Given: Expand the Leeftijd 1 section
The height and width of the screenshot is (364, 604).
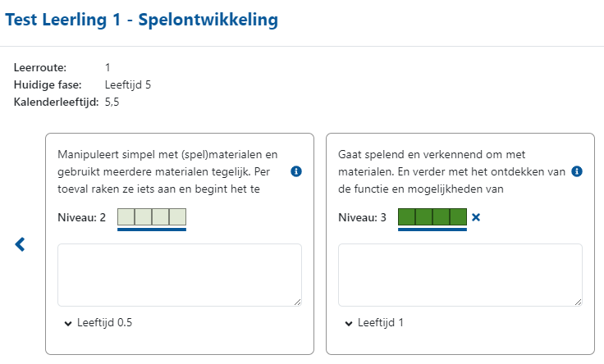Looking at the screenshot, I should 374,322.
